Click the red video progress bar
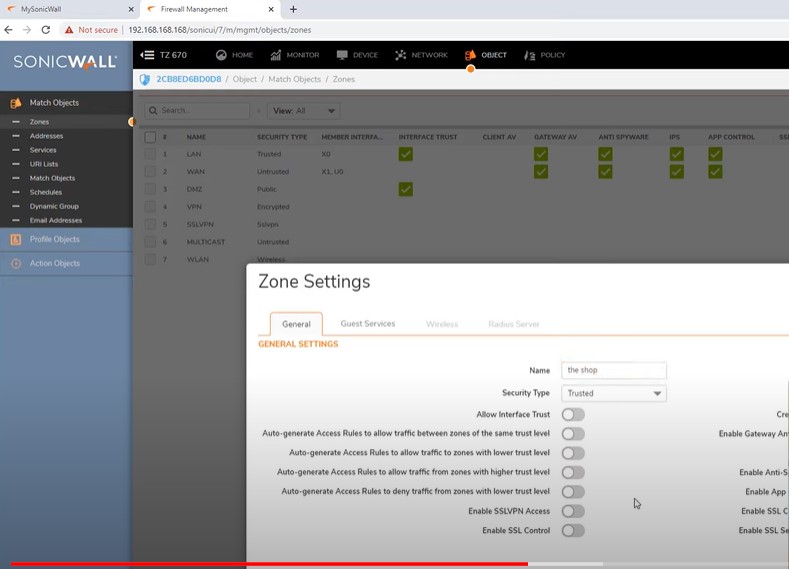789x569 pixels. 270,564
